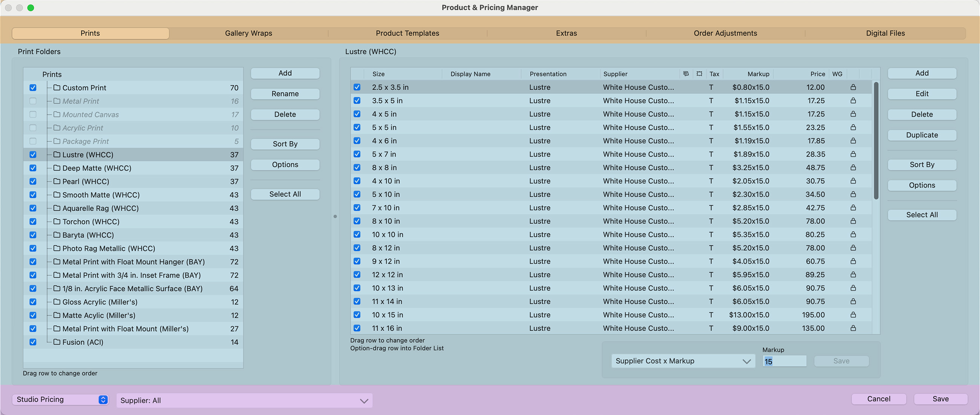Uncheck the Pearl (WHCC) folder checkbox
Screen dimensions: 980x415
pyautogui.click(x=33, y=181)
